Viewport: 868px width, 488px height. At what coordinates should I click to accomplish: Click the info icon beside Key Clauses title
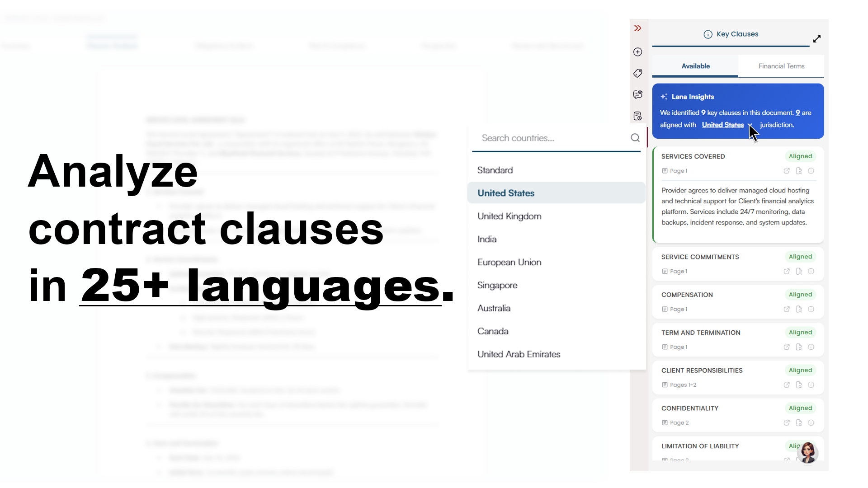point(707,34)
